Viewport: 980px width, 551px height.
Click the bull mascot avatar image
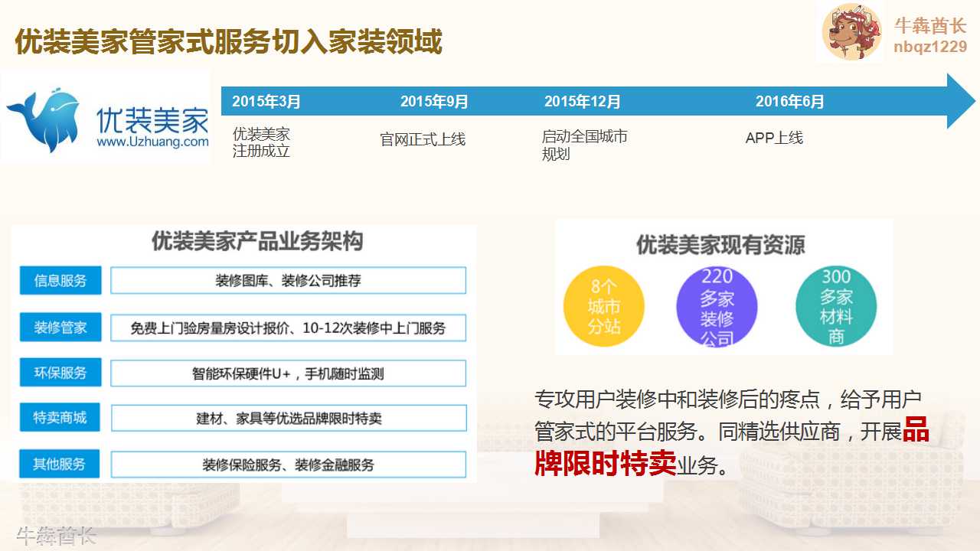coord(852,31)
